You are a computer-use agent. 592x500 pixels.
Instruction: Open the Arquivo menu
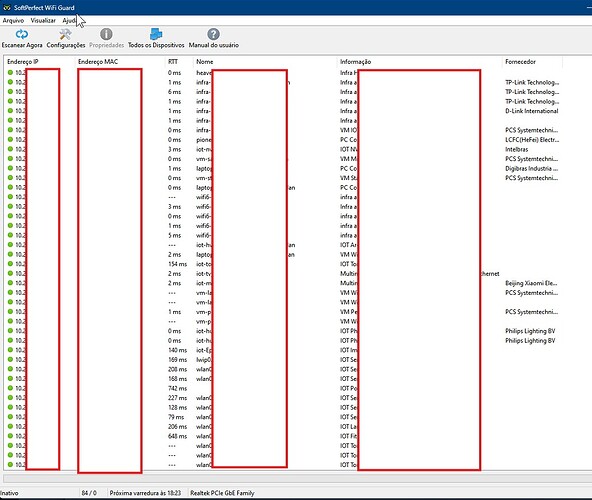(13, 21)
